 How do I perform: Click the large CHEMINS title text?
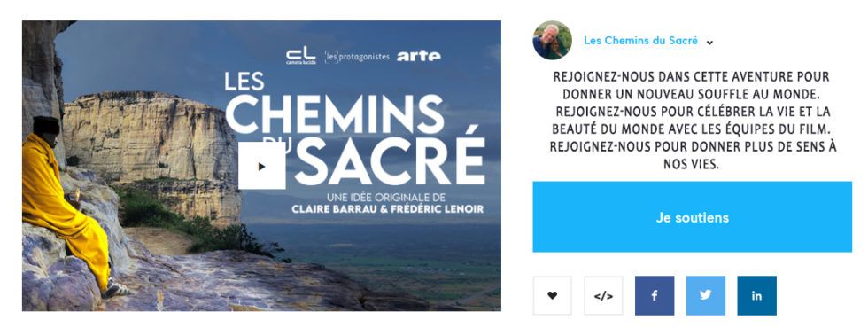(x=335, y=114)
